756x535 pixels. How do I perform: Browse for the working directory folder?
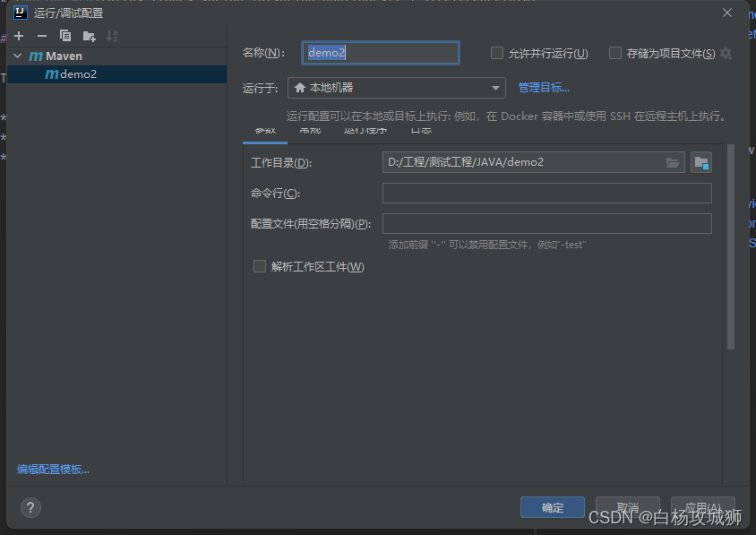tap(673, 162)
